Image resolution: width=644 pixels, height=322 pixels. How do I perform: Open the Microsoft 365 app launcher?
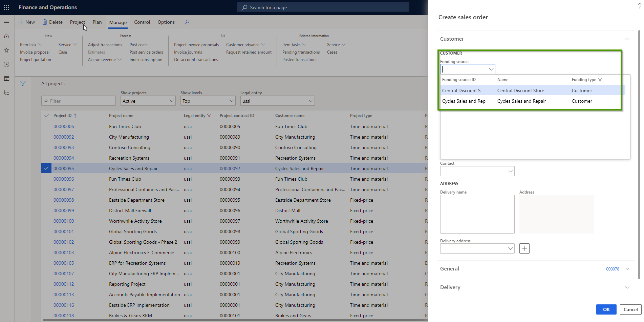pos(6,7)
